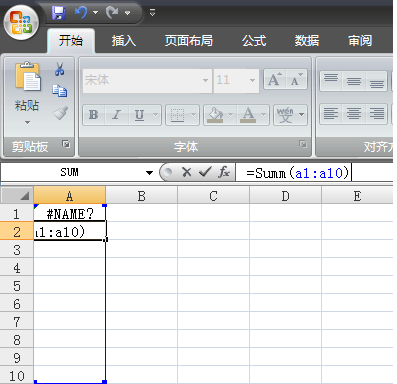Screen dimensions: 397x384
Task: Open the font size dropdown showing 11
Action: pyautogui.click(x=252, y=80)
